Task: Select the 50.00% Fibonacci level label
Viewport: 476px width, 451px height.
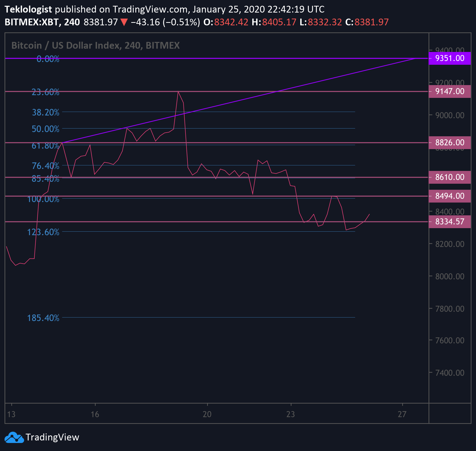Action: click(45, 129)
